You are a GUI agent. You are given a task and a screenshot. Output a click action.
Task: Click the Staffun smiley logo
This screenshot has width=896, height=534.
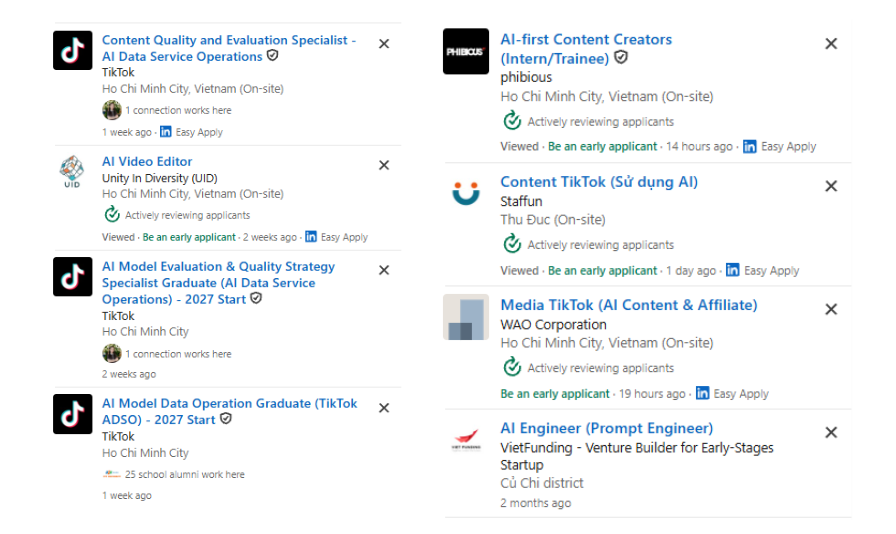tap(466, 193)
